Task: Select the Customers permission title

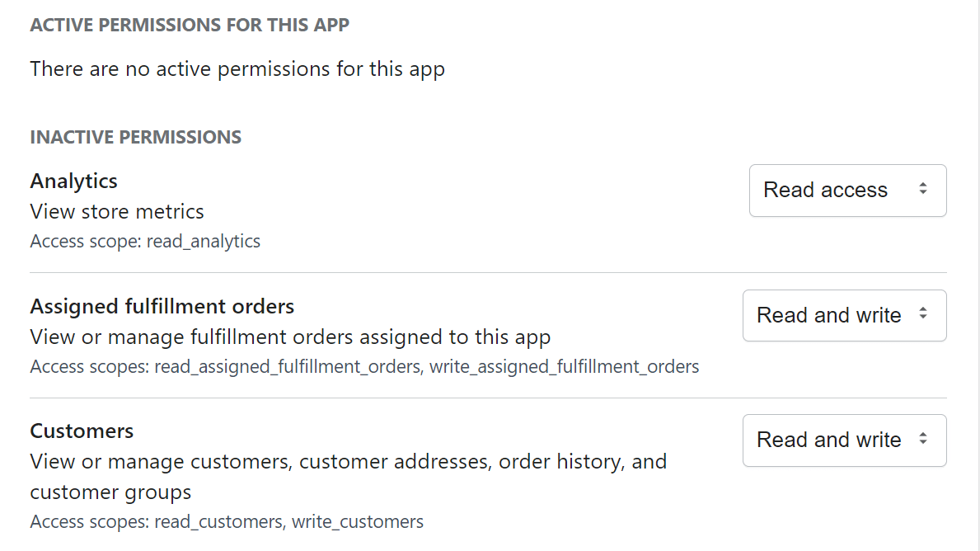Action: pyautogui.click(x=82, y=431)
